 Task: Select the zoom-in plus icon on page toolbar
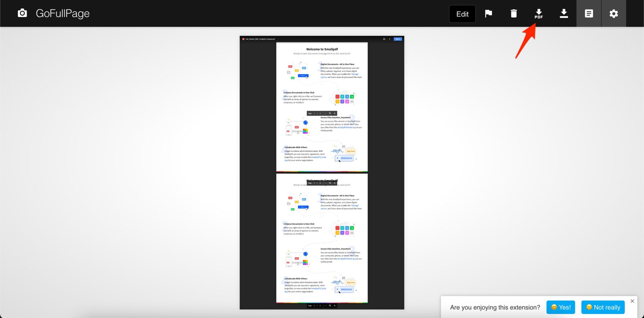(x=335, y=113)
